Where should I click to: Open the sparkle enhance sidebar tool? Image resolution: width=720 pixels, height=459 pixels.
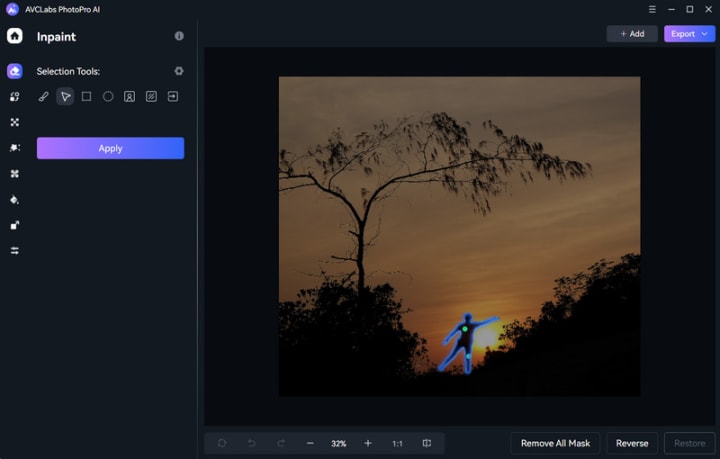pyautogui.click(x=15, y=148)
